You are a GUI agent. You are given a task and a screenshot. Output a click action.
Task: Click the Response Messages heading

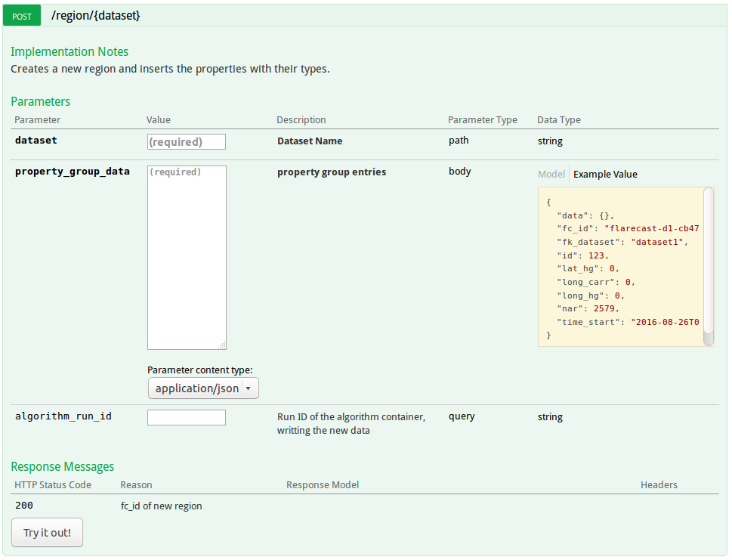pyautogui.click(x=62, y=466)
